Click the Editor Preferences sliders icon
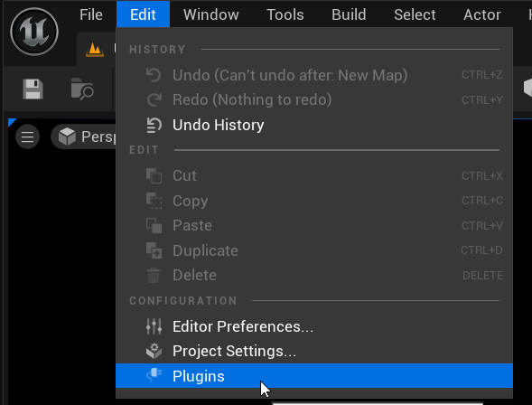The width and height of the screenshot is (532, 405). [154, 326]
